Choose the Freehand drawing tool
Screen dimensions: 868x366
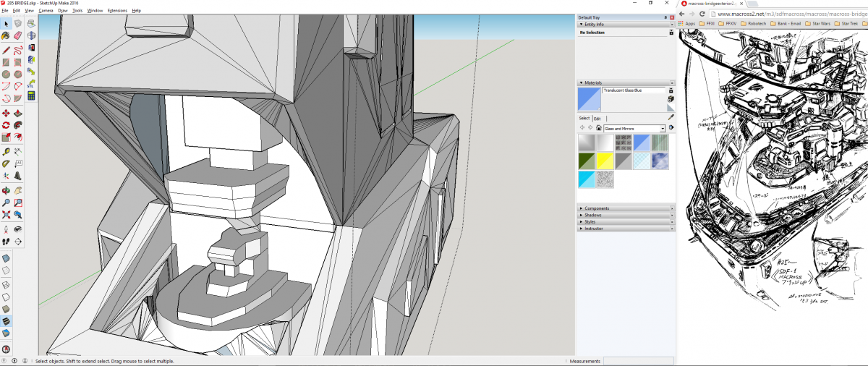pos(17,50)
